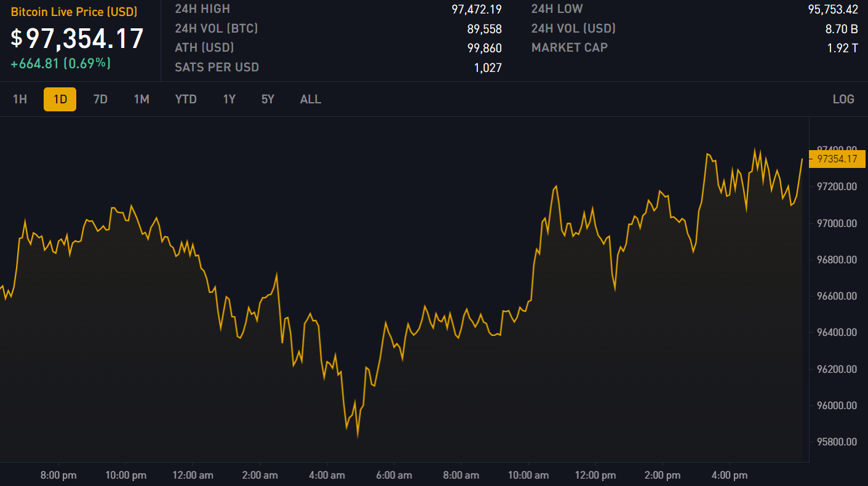This screenshot has height=486, width=868.
Task: Open the 5Y price history
Action: pos(268,99)
